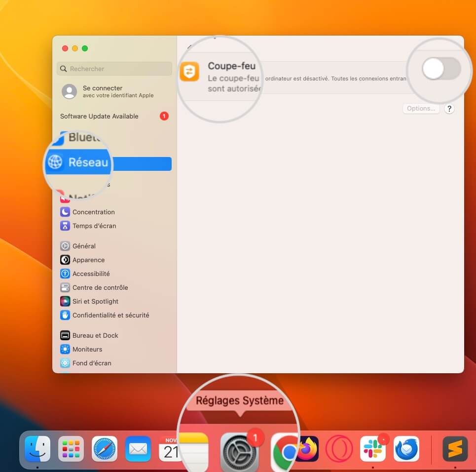
Task: Click the Centre de contrôle icon
Action: 65,287
